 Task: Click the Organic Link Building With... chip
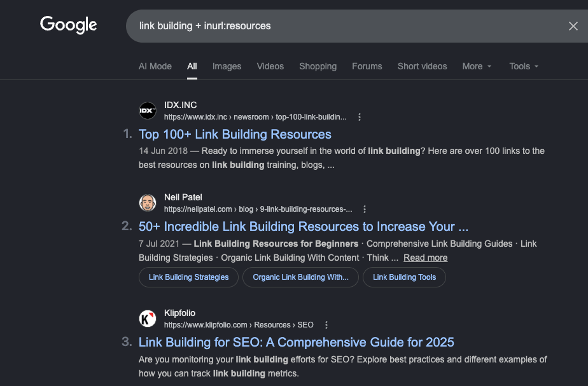[x=300, y=277]
